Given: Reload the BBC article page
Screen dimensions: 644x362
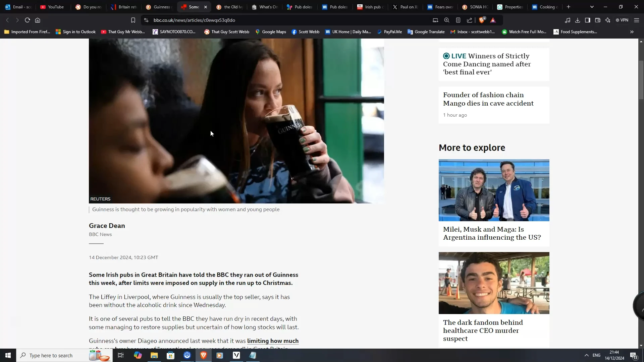Looking at the screenshot, I should [28, 20].
